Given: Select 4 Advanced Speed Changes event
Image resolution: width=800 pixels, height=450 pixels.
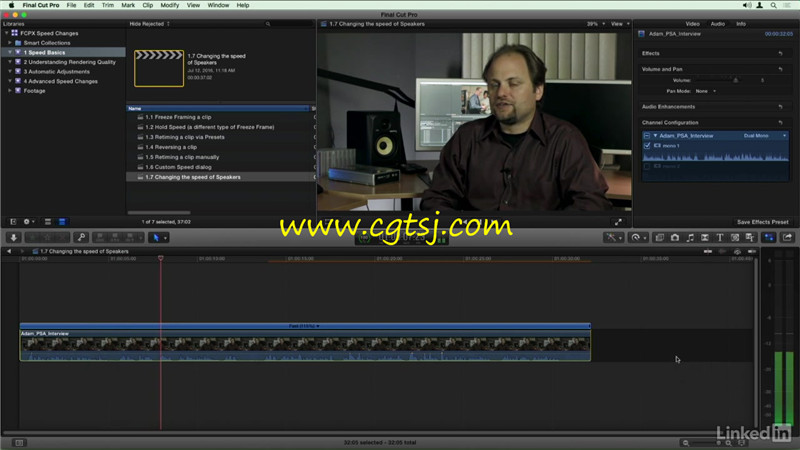Looking at the screenshot, I should 63,81.
